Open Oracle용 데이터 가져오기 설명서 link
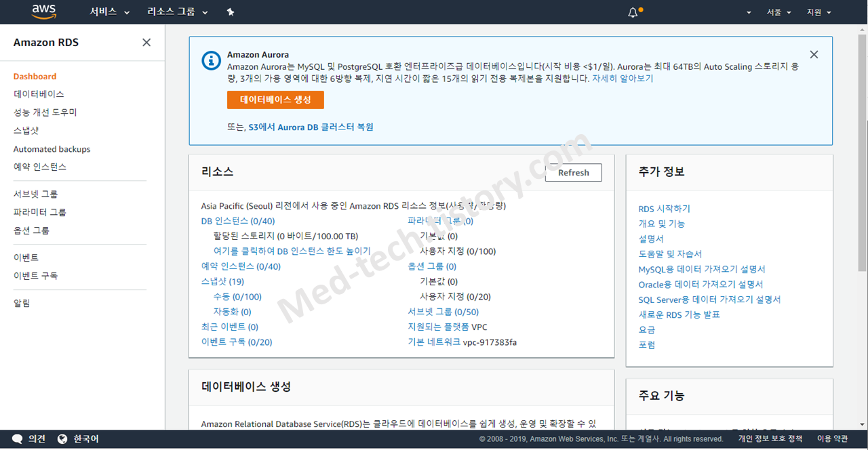 [701, 284]
